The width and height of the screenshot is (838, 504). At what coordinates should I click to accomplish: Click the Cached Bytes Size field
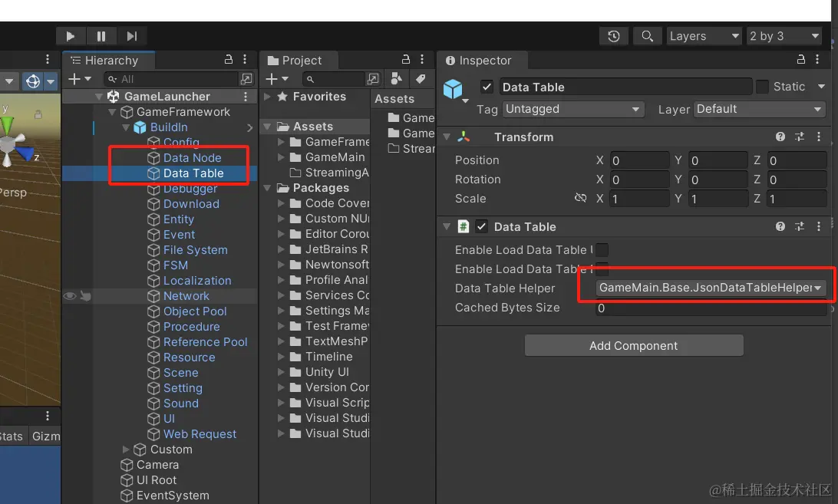click(x=711, y=308)
